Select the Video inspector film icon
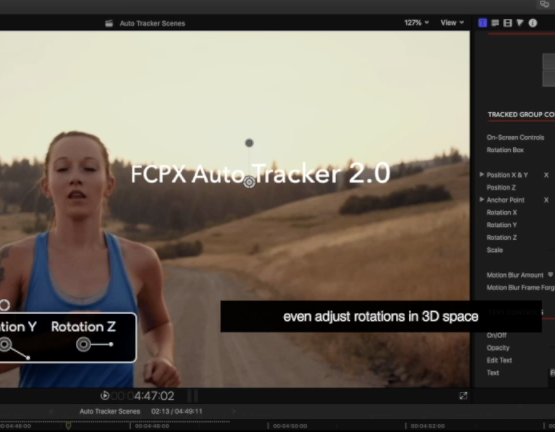The width and height of the screenshot is (555, 432). [x=508, y=23]
